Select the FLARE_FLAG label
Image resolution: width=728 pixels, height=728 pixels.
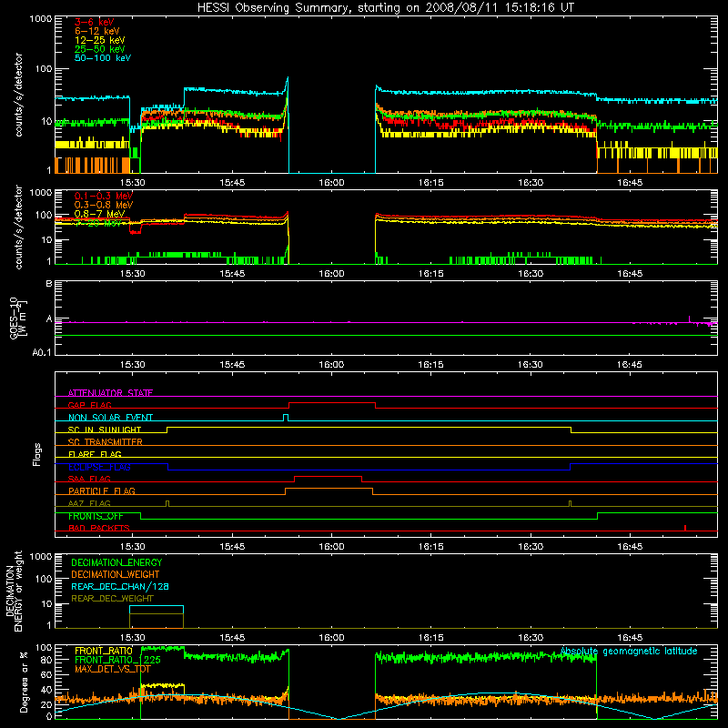[x=95, y=454]
